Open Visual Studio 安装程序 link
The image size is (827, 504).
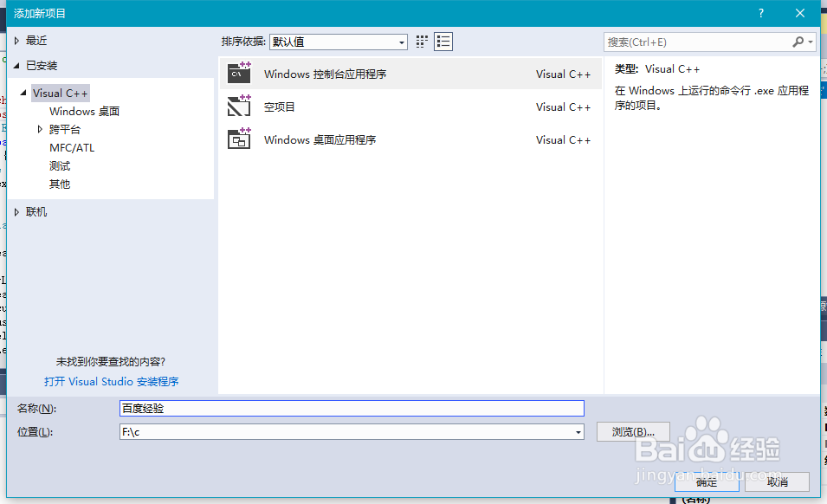tap(112, 381)
